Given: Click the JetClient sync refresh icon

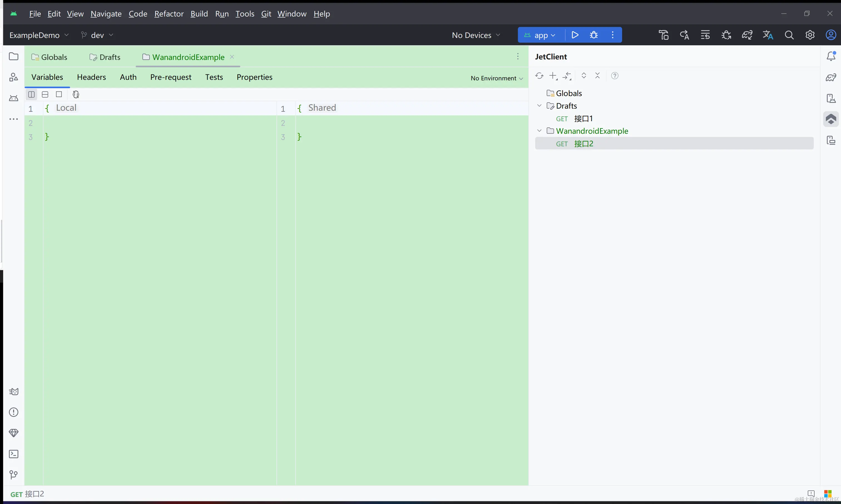Looking at the screenshot, I should point(539,76).
